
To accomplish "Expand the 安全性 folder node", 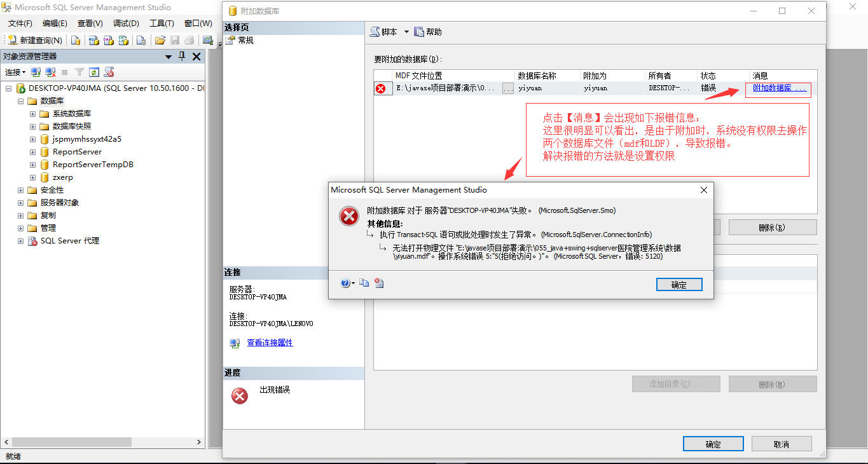I will (20, 190).
